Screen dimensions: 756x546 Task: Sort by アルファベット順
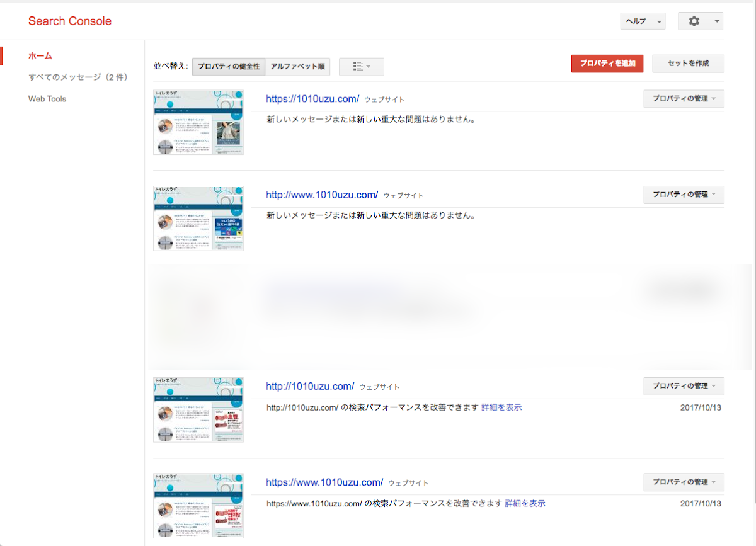[298, 67]
